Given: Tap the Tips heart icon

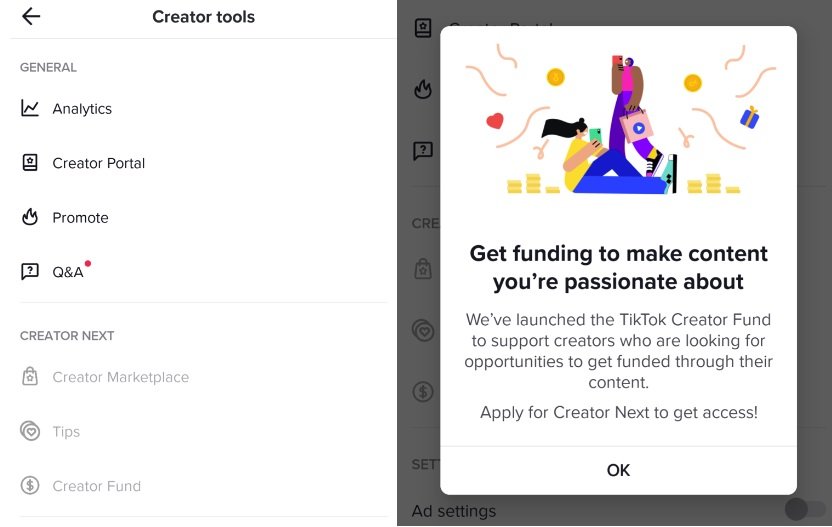Looking at the screenshot, I should click(30, 431).
